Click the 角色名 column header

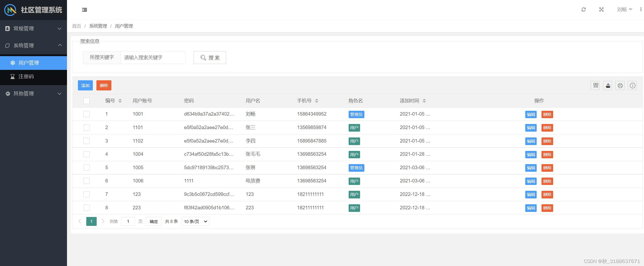(x=355, y=101)
